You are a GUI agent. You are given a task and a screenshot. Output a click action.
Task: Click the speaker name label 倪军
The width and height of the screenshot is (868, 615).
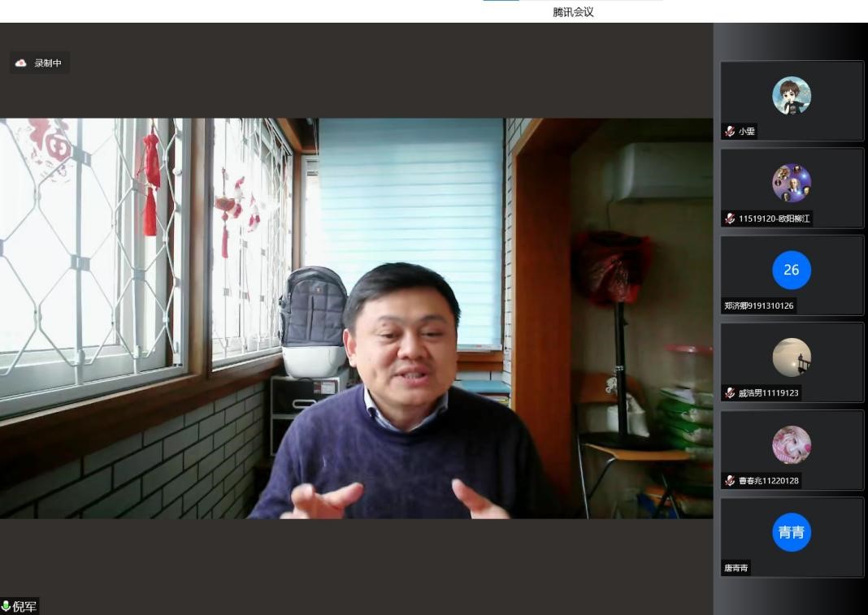click(x=24, y=607)
